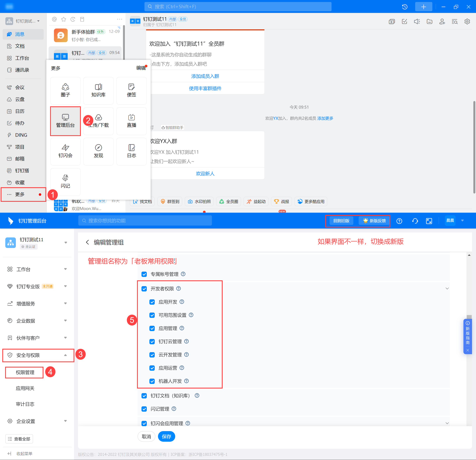Open 更多 in the DingTalk sidebar

[x=23, y=194]
